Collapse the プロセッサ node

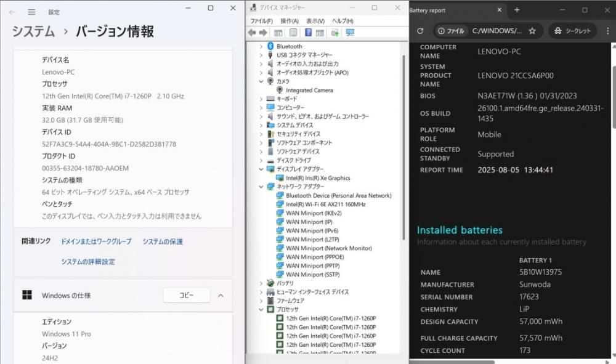(261, 309)
